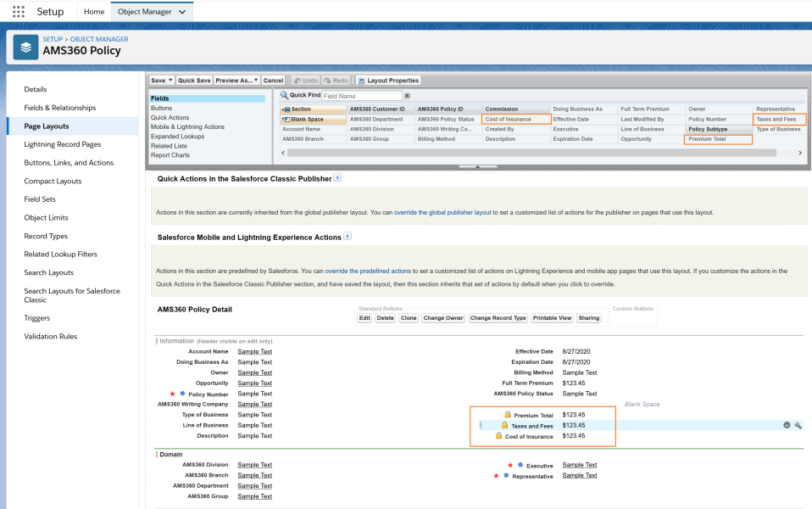Viewport: 812px width, 509px height.
Task: Open Taxes and Fees field properties wrench
Action: tap(798, 425)
